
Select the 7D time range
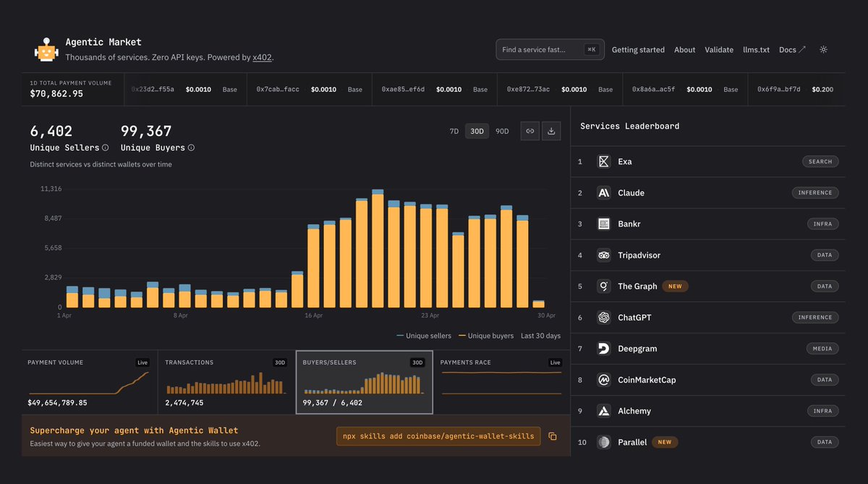(454, 131)
